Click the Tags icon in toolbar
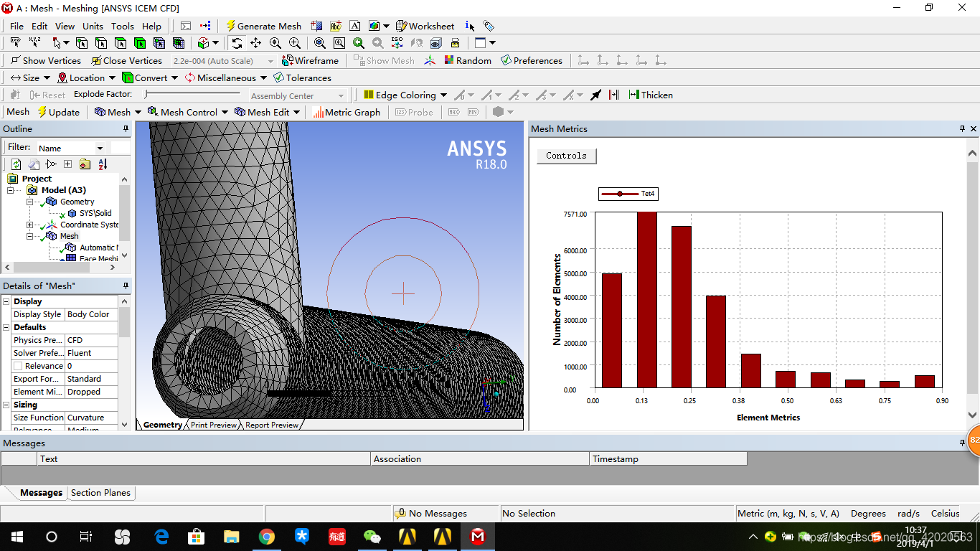 click(x=489, y=26)
